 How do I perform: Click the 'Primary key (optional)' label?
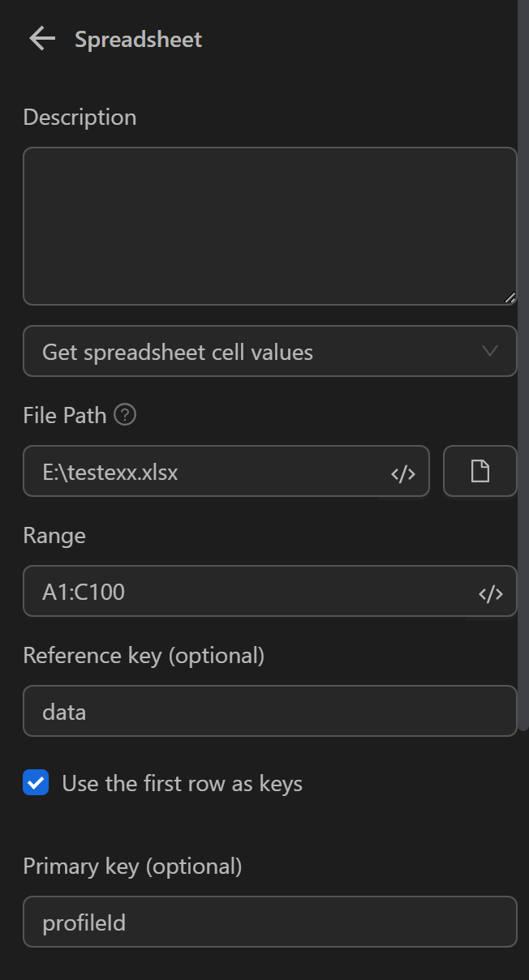[x=132, y=867]
